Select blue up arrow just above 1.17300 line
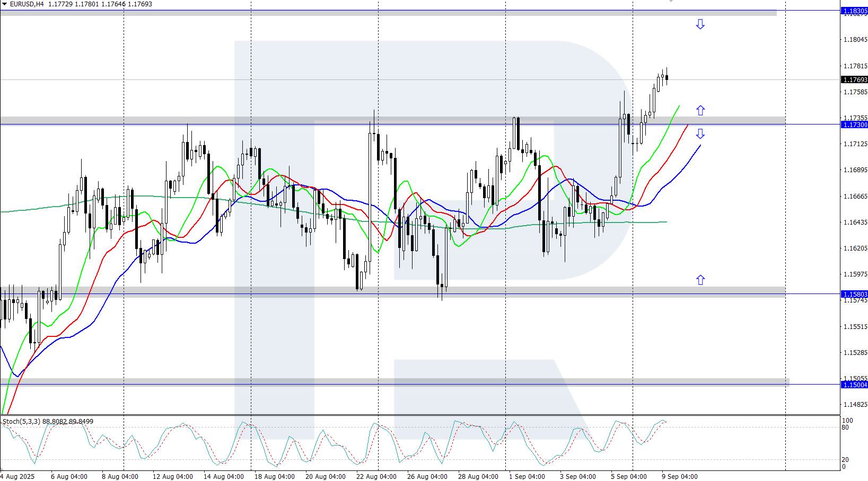868x481 pixels. click(x=700, y=110)
